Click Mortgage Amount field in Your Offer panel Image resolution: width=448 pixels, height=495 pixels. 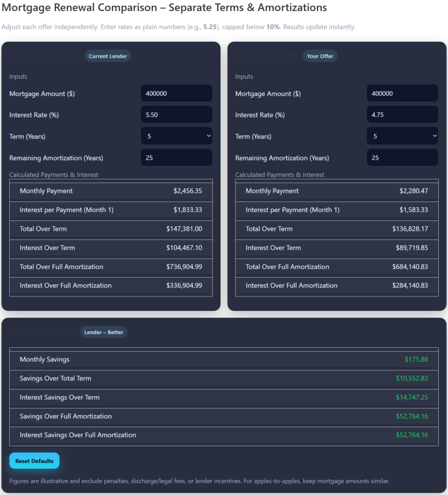(402, 93)
